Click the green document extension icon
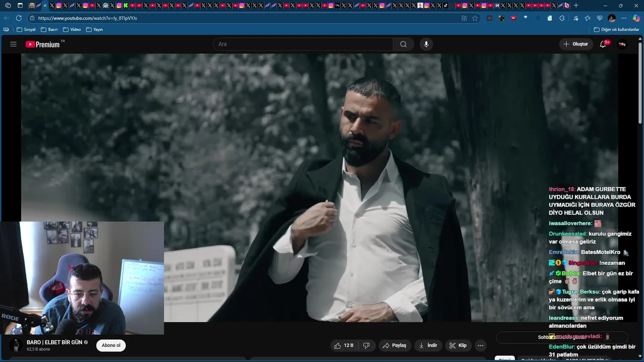The width and height of the screenshot is (644, 362). click(x=549, y=18)
